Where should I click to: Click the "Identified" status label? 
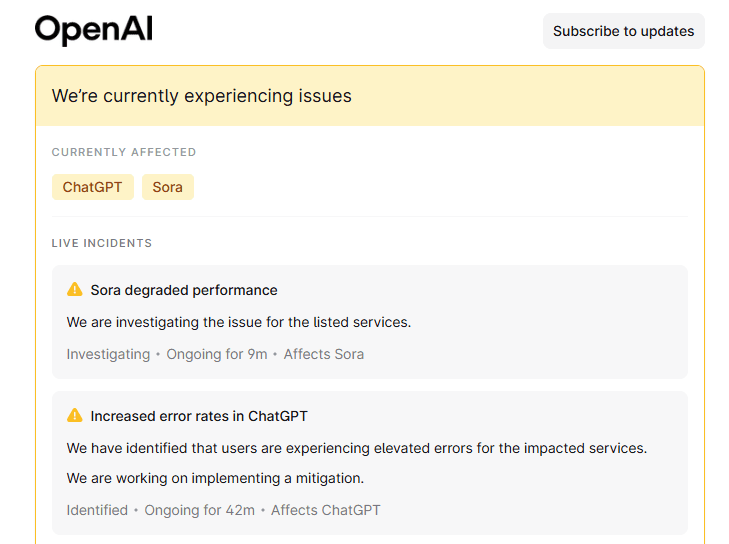97,510
